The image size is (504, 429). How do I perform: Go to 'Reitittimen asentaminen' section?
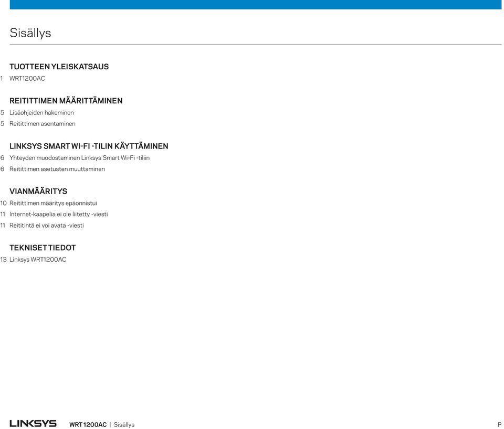(x=43, y=124)
